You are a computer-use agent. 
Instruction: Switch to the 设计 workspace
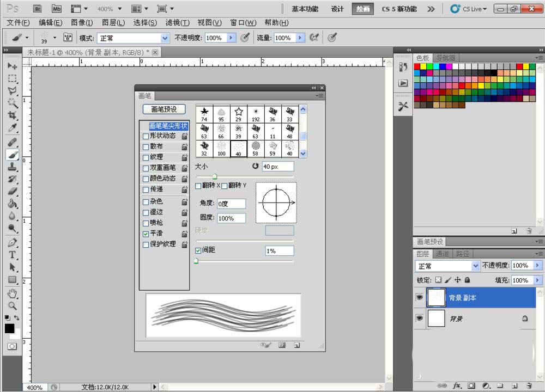(x=337, y=9)
